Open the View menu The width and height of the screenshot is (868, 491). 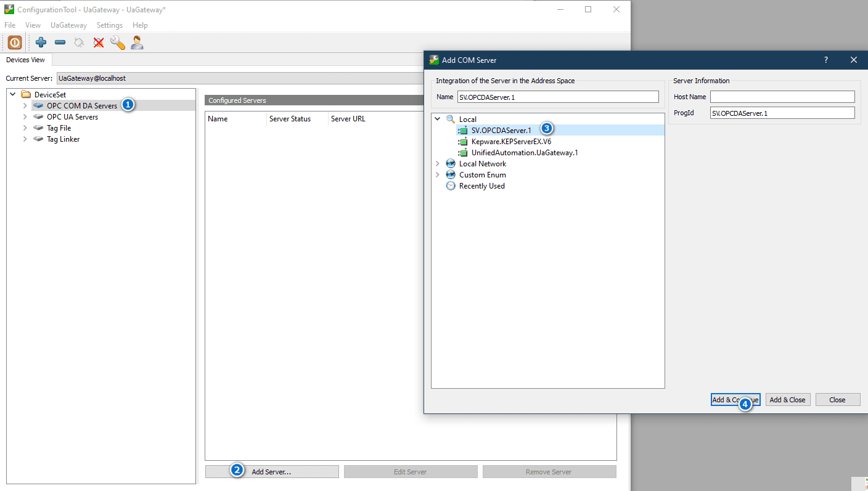[33, 25]
